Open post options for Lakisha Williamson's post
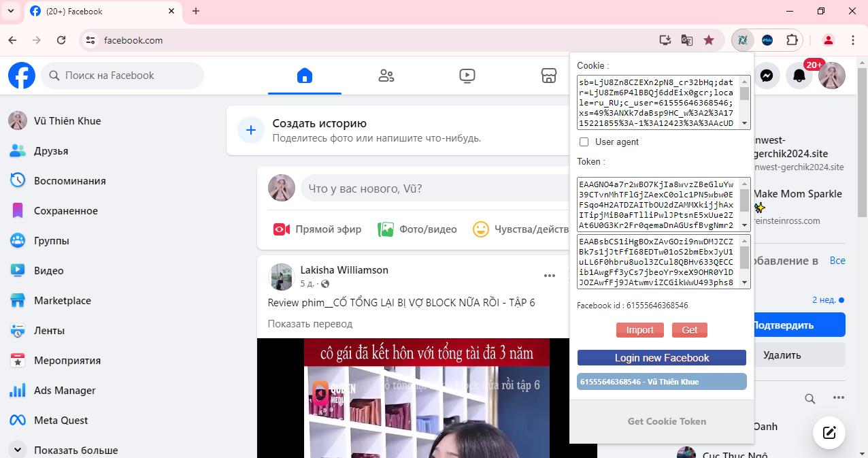Image resolution: width=868 pixels, height=458 pixels. click(x=550, y=276)
